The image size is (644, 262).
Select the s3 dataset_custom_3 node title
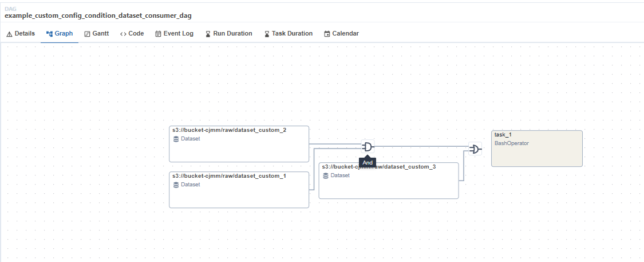coord(379,167)
